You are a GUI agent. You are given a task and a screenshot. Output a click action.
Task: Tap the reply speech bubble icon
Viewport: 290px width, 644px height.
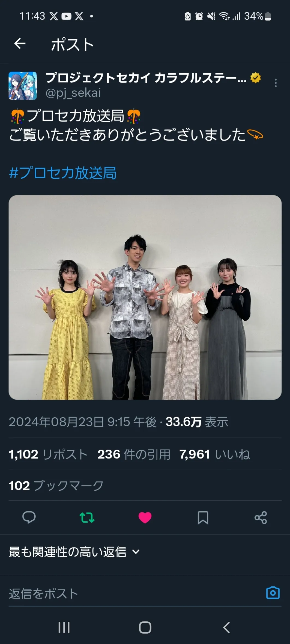(x=29, y=517)
